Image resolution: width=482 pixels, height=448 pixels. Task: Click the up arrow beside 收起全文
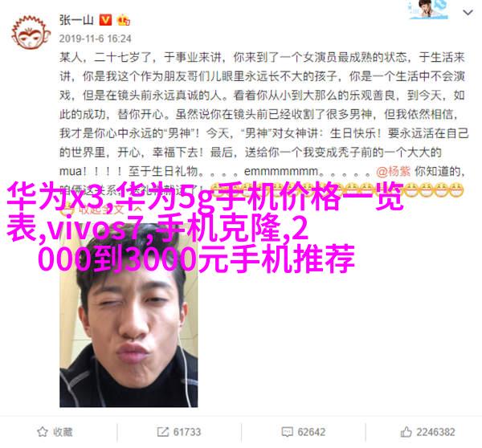137,210
